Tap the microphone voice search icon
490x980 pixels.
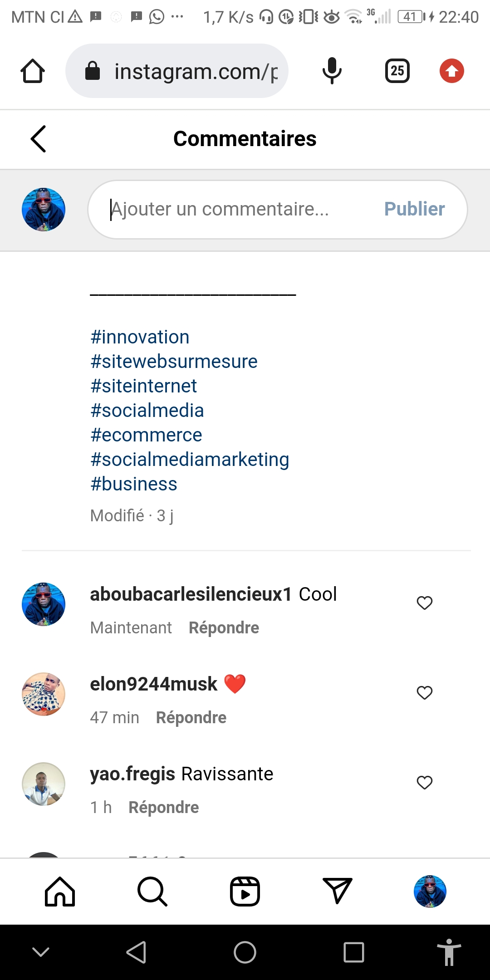(332, 71)
